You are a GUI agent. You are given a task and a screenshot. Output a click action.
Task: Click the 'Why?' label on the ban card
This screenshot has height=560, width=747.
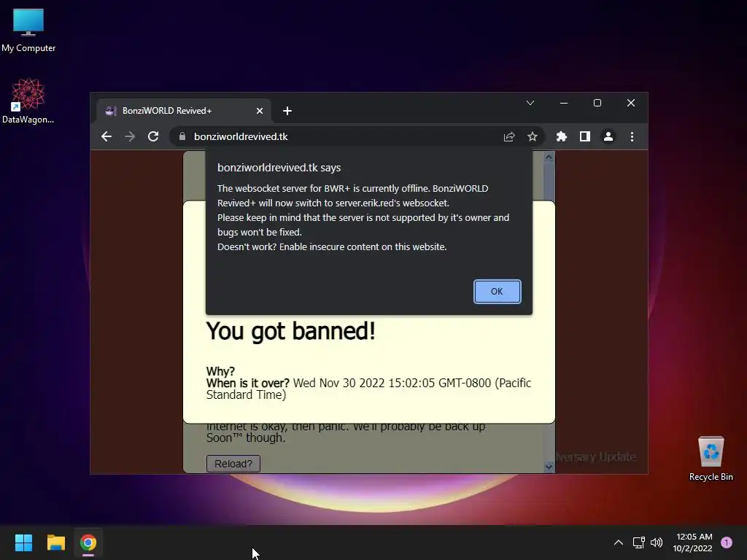click(220, 371)
